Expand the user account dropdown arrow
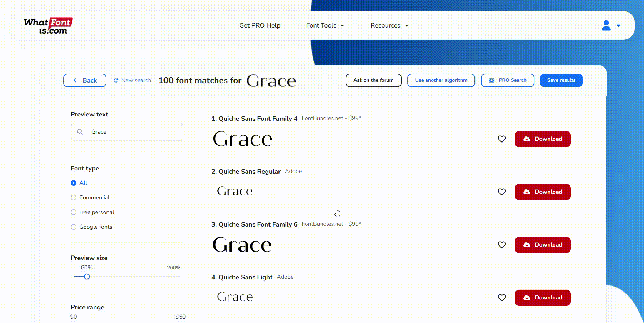 coord(619,26)
